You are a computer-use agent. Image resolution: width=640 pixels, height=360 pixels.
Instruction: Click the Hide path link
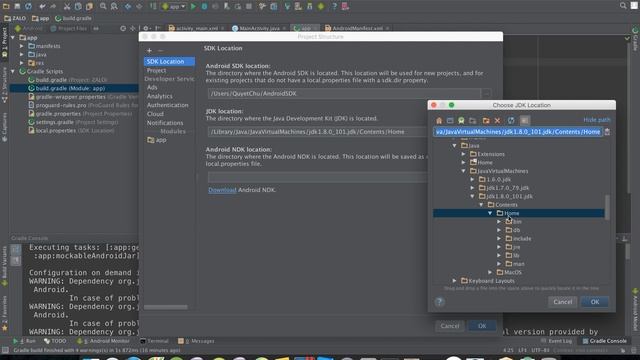pyautogui.click(x=597, y=120)
